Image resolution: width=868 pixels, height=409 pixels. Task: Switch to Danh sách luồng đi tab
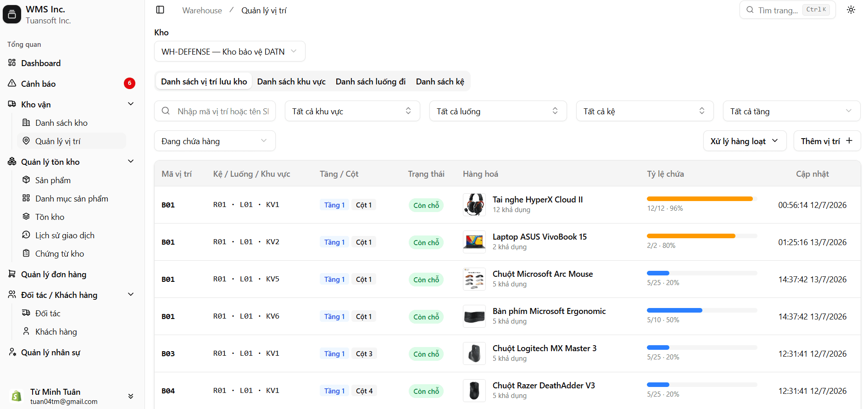pyautogui.click(x=371, y=82)
